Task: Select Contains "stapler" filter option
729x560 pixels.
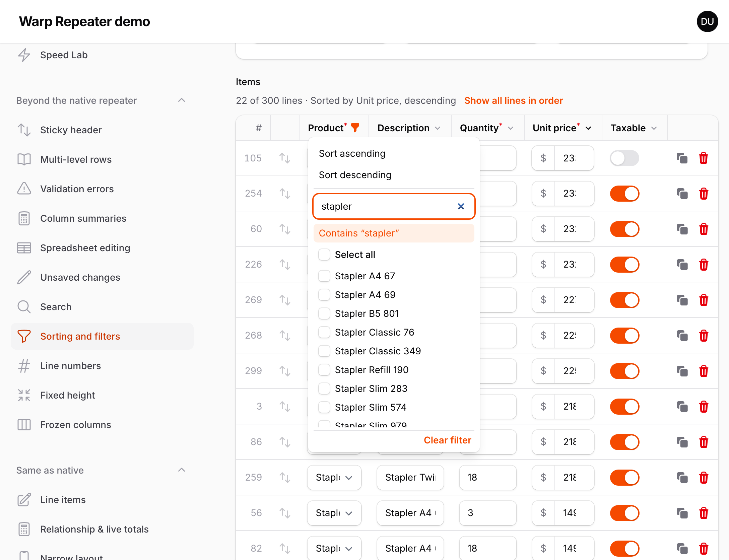Action: click(x=394, y=233)
